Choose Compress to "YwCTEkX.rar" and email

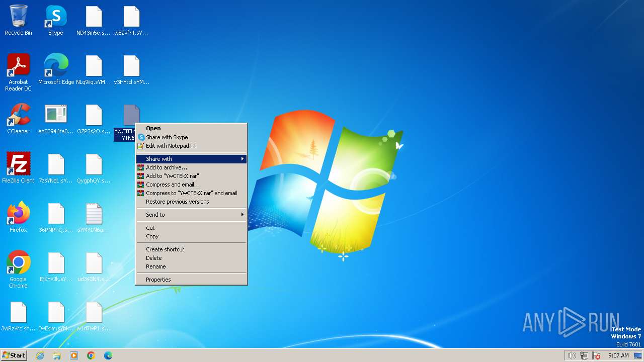[191, 193]
